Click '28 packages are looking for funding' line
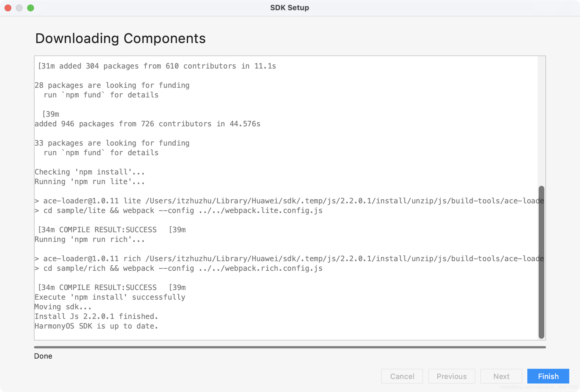 [x=112, y=85]
